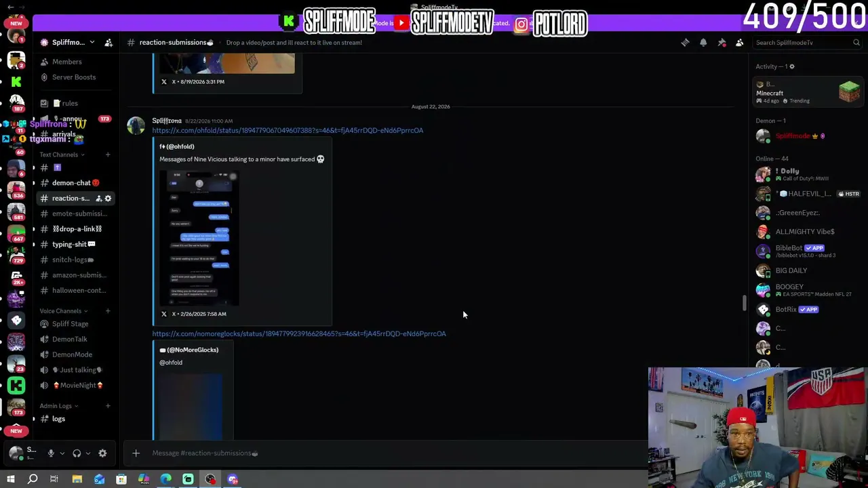Invite people icon beside server name

tap(108, 43)
